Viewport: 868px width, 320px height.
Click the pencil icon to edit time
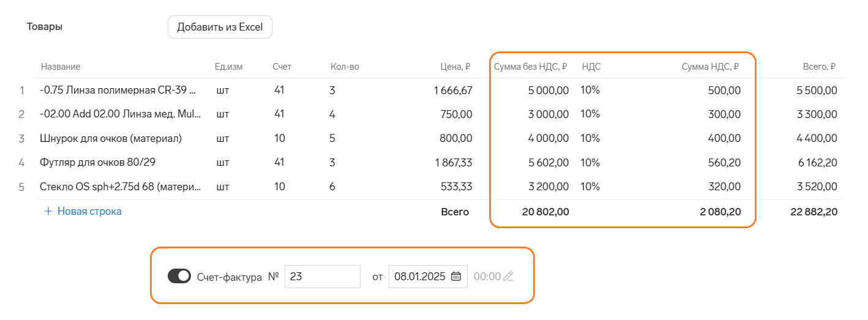tap(508, 277)
